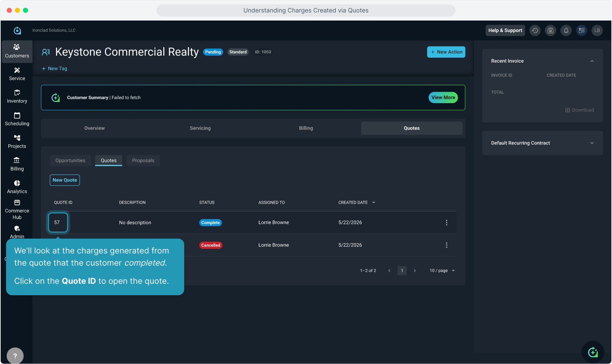Image resolution: width=612 pixels, height=364 pixels.
Task: Open the history clock icon
Action: pos(535,30)
